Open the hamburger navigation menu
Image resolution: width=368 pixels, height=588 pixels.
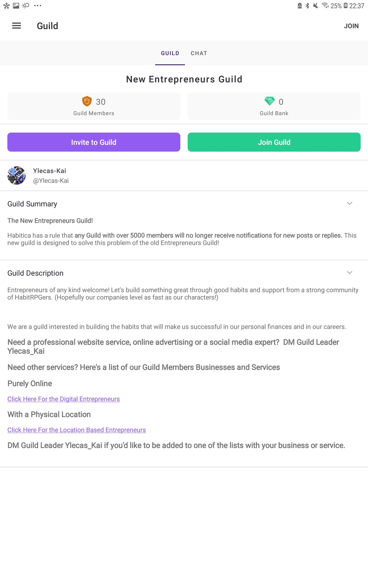17,26
